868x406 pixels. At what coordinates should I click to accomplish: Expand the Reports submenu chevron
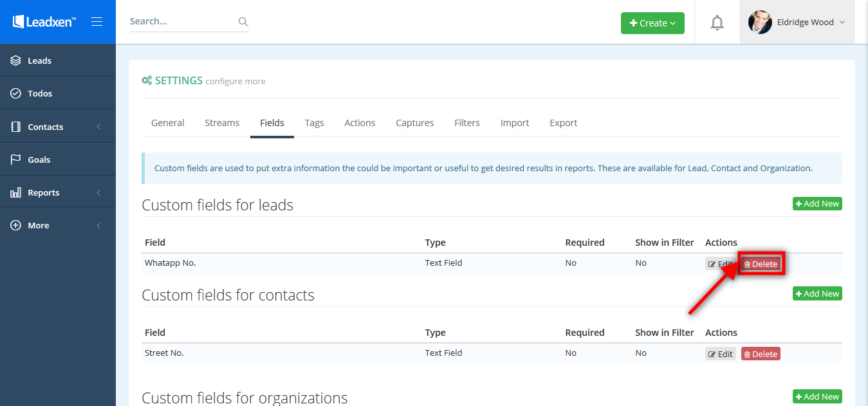point(98,192)
